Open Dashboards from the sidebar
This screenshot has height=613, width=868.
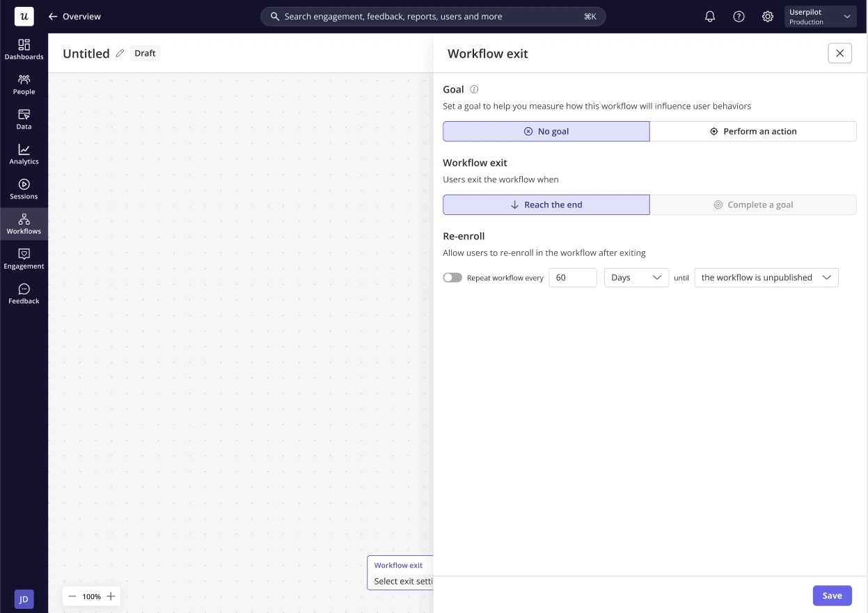[24, 49]
